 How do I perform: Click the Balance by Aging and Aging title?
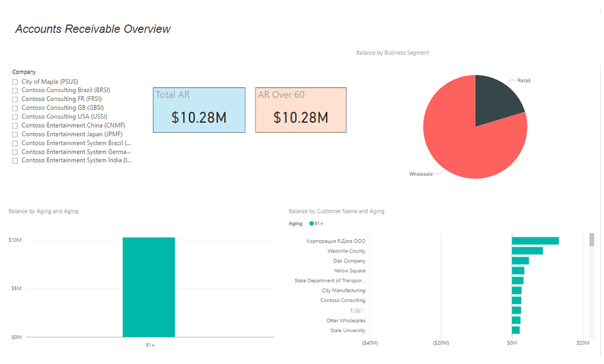43,211
